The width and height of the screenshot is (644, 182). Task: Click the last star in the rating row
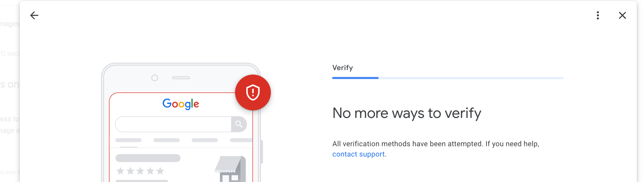[160, 171]
